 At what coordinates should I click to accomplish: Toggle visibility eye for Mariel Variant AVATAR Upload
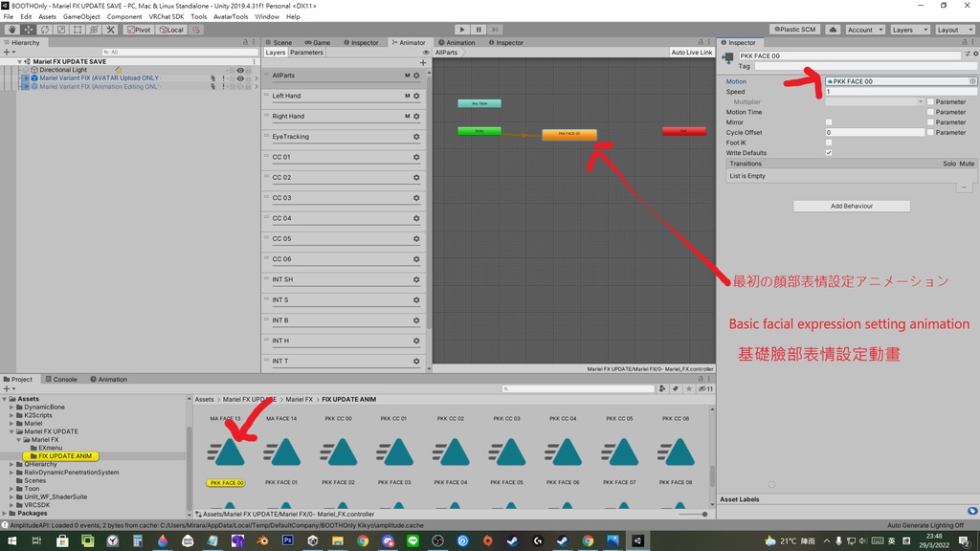240,78
